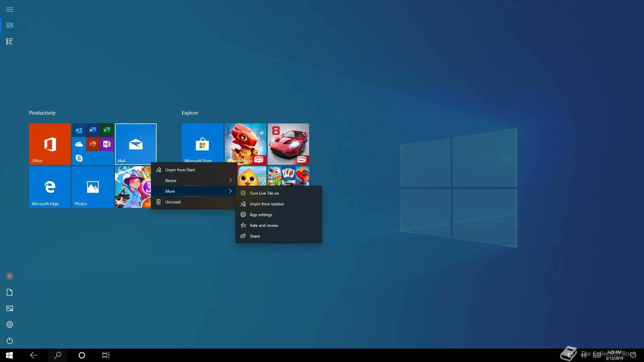Click the taskbar clock and date
The width and height of the screenshot is (644, 362).
point(614,355)
